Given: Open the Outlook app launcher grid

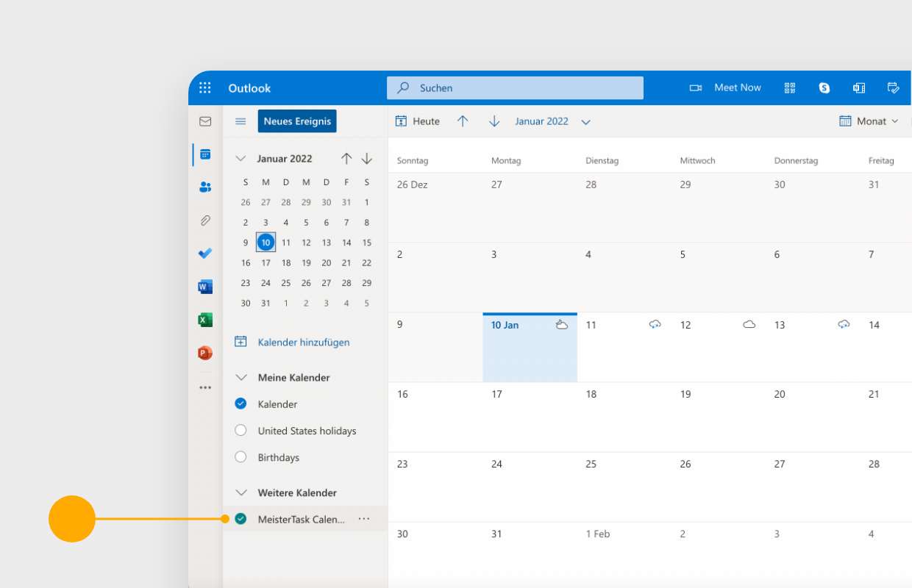Looking at the screenshot, I should [205, 88].
